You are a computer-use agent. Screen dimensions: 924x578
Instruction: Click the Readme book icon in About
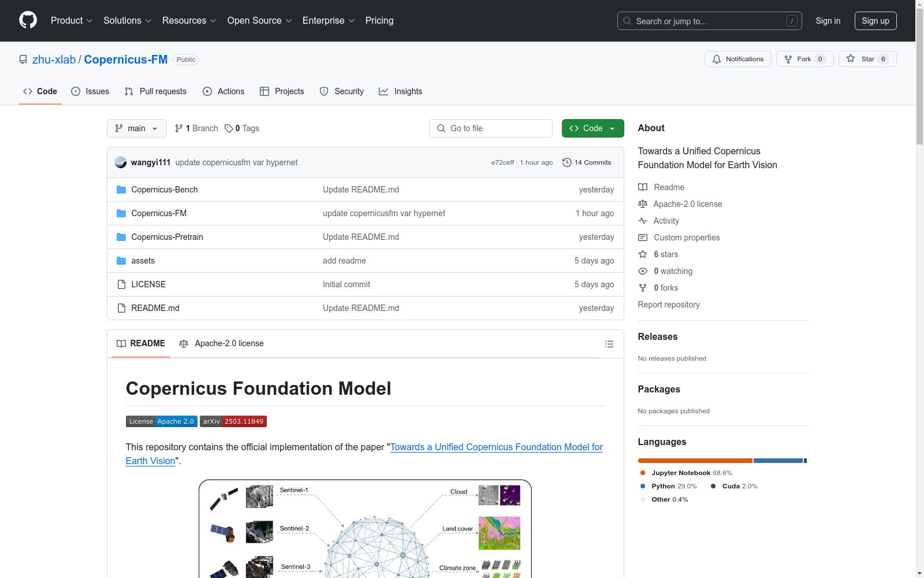[643, 187]
